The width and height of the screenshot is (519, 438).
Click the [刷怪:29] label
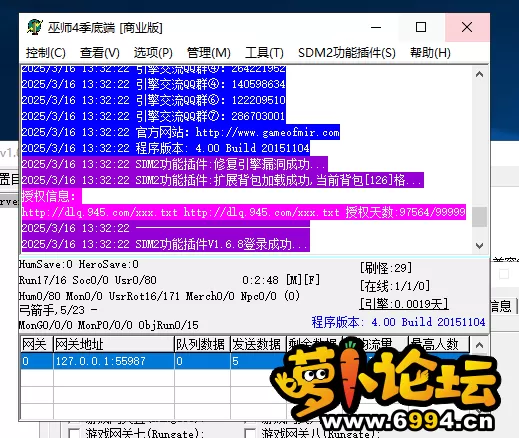[386, 268]
